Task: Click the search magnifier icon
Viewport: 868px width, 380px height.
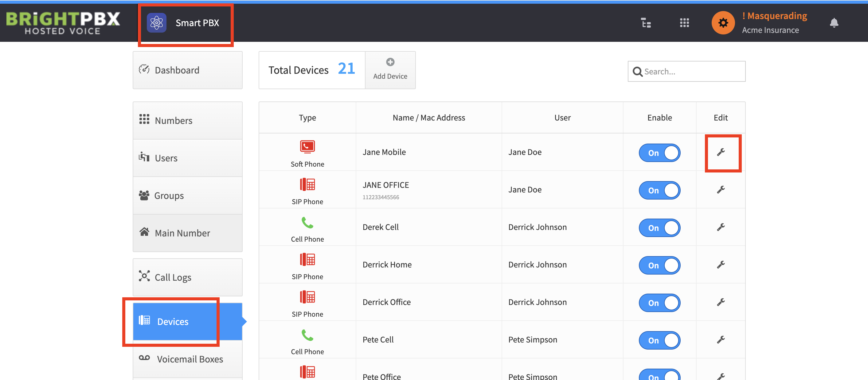Action: tap(637, 72)
